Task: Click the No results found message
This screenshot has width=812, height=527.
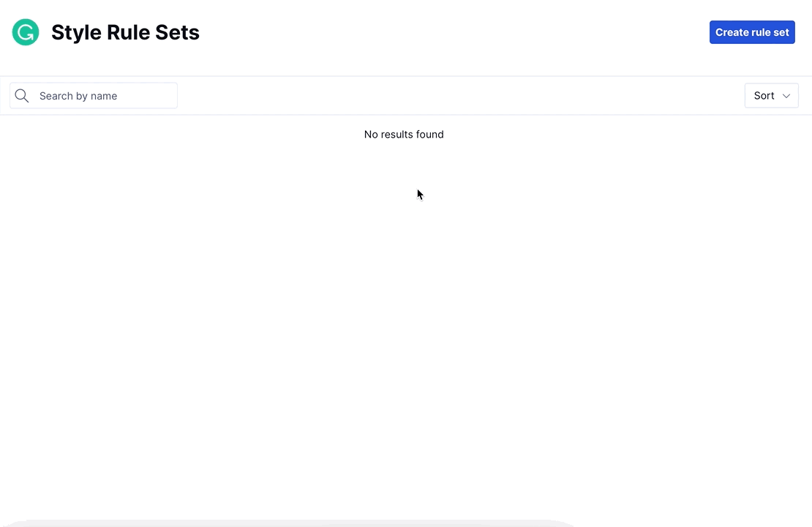Action: pos(404,134)
